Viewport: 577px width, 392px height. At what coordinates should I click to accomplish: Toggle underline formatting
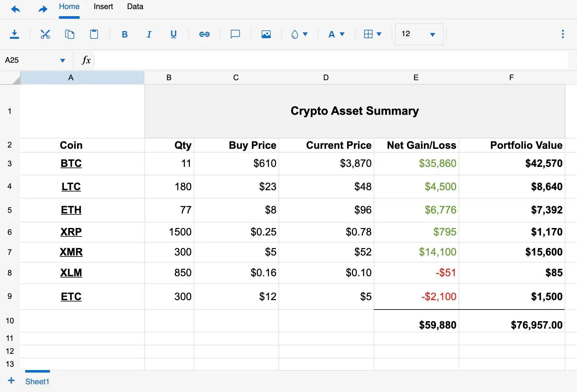[173, 34]
